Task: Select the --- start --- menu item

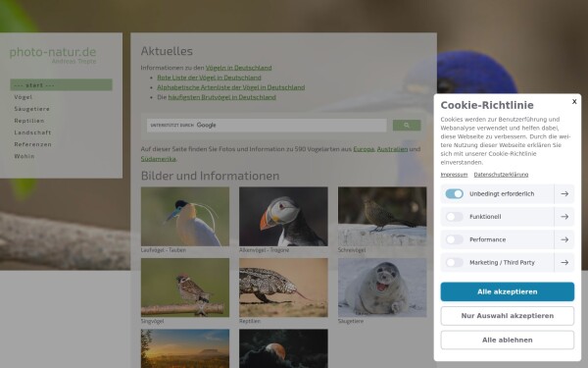Action: [x=61, y=84]
